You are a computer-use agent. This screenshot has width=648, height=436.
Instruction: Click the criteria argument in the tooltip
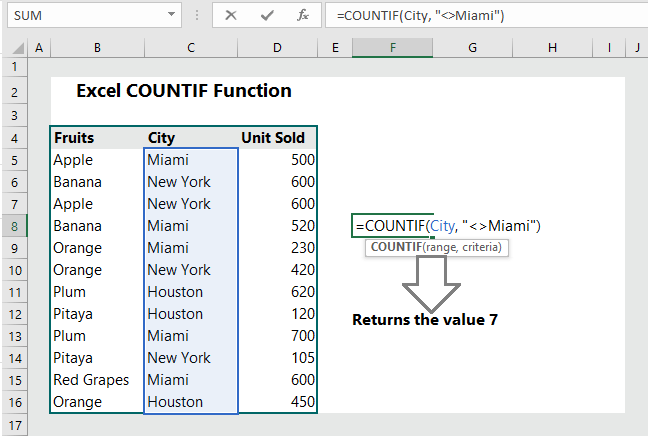(480, 247)
